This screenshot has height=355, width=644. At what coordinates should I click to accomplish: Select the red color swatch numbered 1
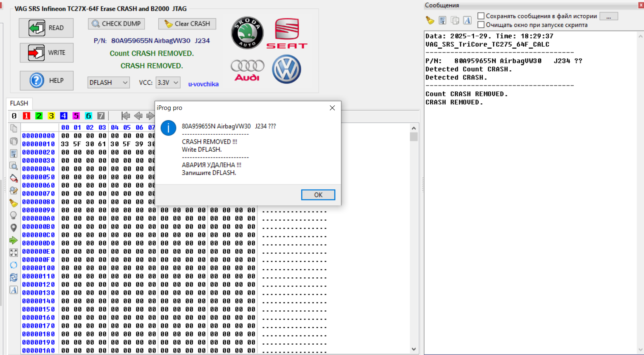[x=26, y=116]
